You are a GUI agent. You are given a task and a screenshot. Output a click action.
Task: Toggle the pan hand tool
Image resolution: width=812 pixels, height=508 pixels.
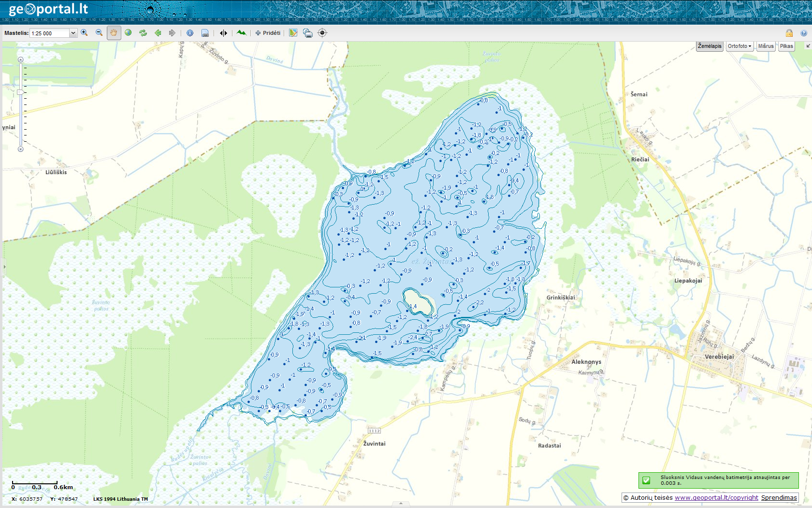114,33
